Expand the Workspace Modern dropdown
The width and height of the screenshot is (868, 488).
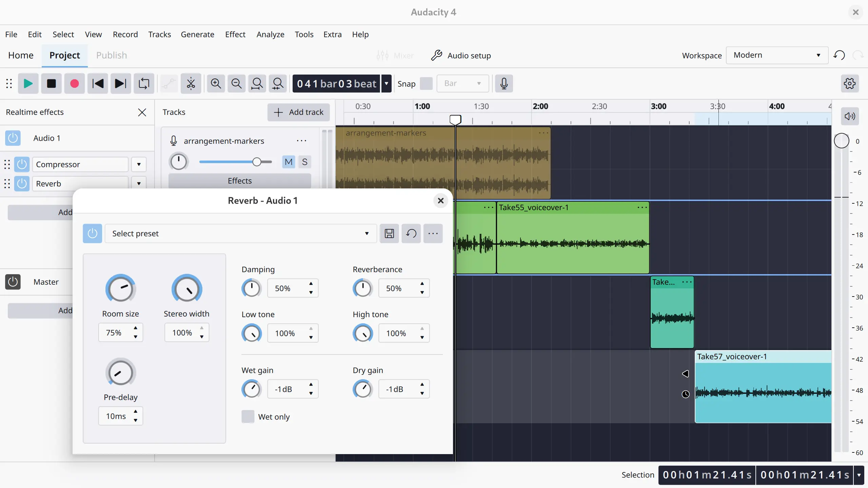pyautogui.click(x=776, y=55)
